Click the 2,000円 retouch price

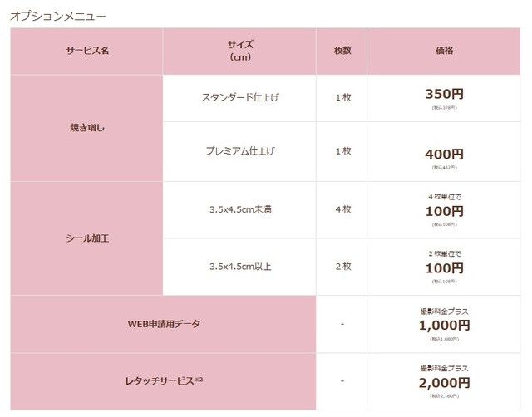click(x=444, y=383)
